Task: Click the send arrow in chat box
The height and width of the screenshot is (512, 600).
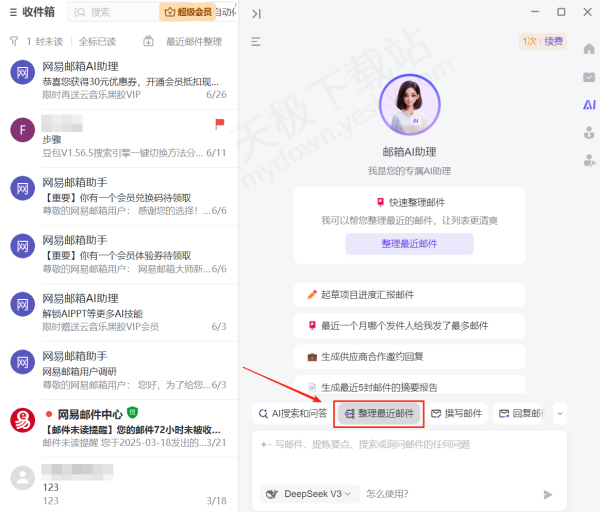Action: (x=547, y=494)
